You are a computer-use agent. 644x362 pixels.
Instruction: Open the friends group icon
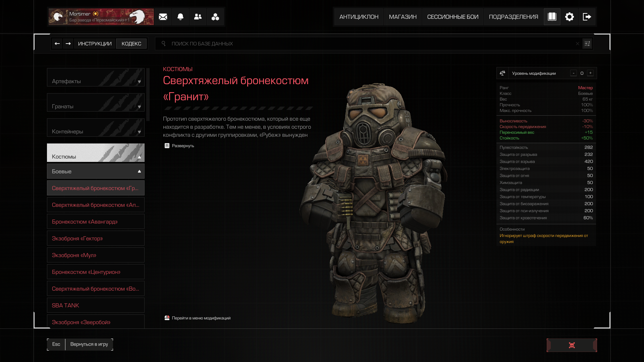point(198,17)
